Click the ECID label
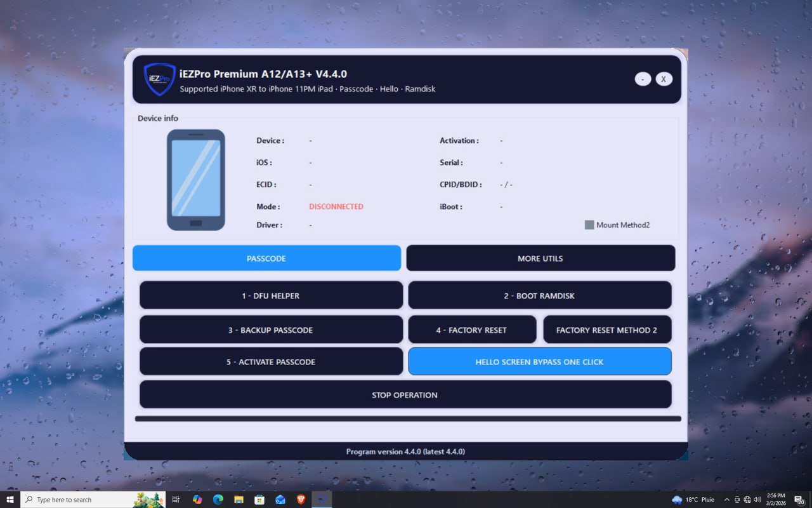Image resolution: width=812 pixels, height=508 pixels. 266,184
